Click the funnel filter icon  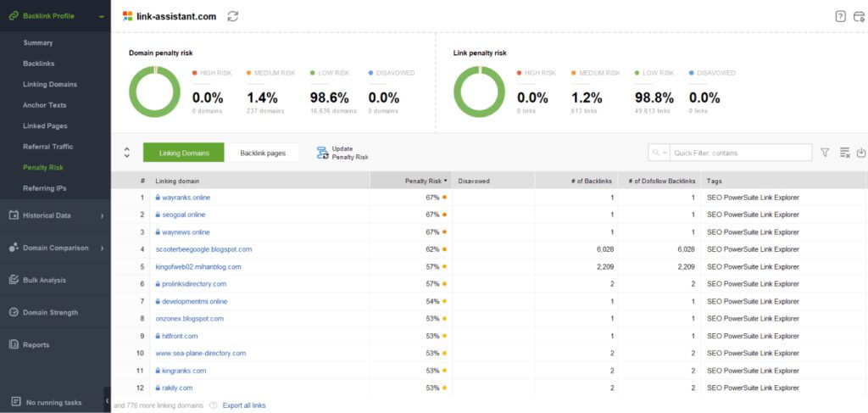tap(824, 153)
